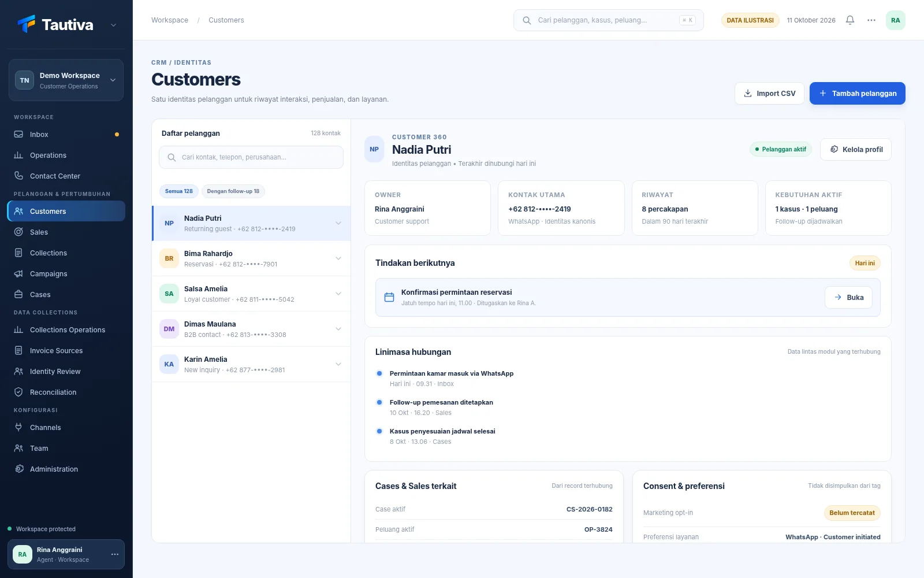Open Collections document icon
This screenshot has height=578, width=924.
coord(18,253)
